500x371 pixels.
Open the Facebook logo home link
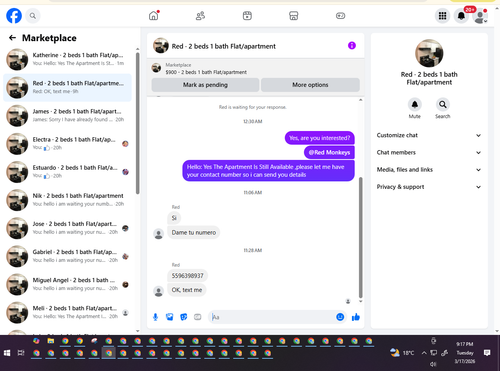[x=14, y=16]
